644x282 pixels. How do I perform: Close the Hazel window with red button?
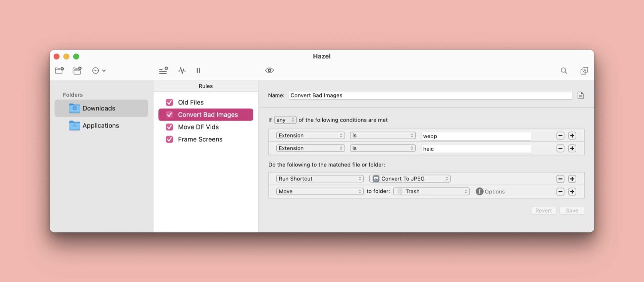coord(57,56)
